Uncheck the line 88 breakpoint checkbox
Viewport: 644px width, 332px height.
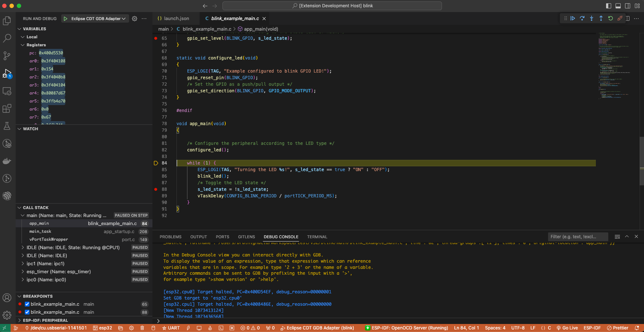point(27,312)
